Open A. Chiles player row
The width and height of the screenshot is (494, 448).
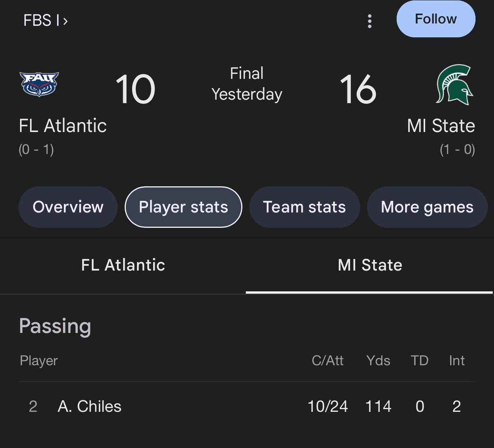coord(247,406)
